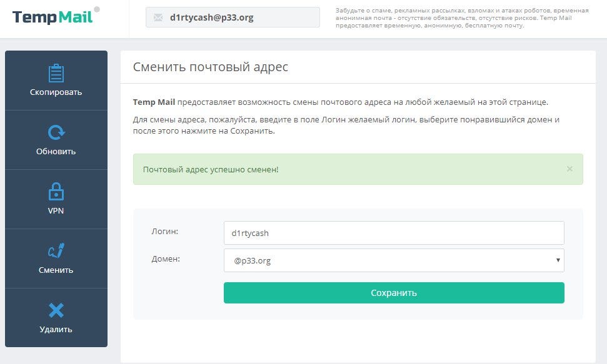607x364 pixels.
Task: Click the Логин input field
Action: tap(394, 232)
